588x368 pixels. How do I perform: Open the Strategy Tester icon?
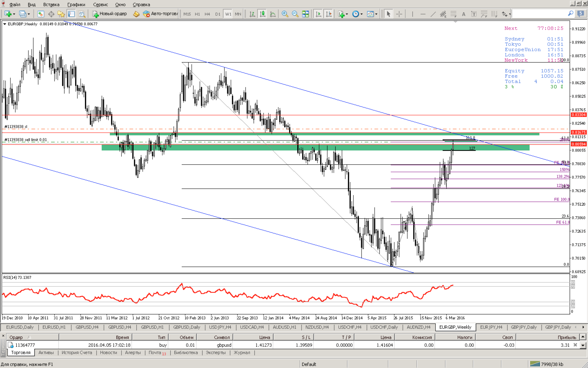pos(82,14)
